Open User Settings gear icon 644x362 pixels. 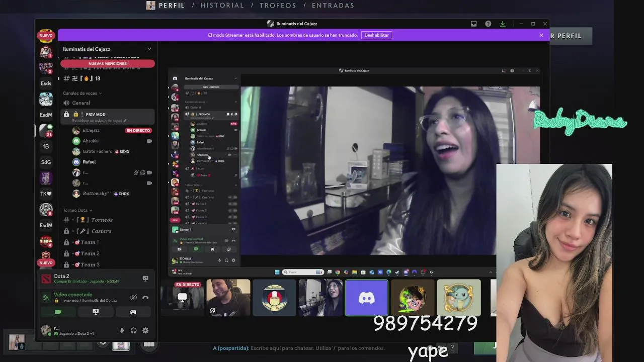(x=145, y=330)
